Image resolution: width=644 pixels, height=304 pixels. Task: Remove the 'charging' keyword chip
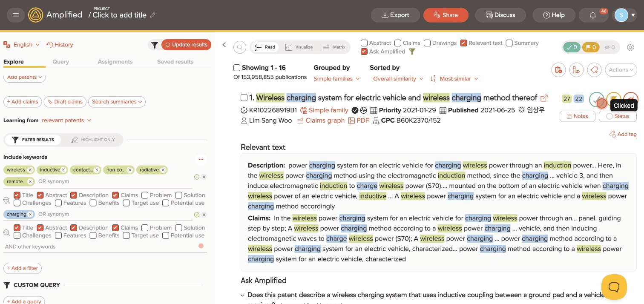tap(31, 214)
